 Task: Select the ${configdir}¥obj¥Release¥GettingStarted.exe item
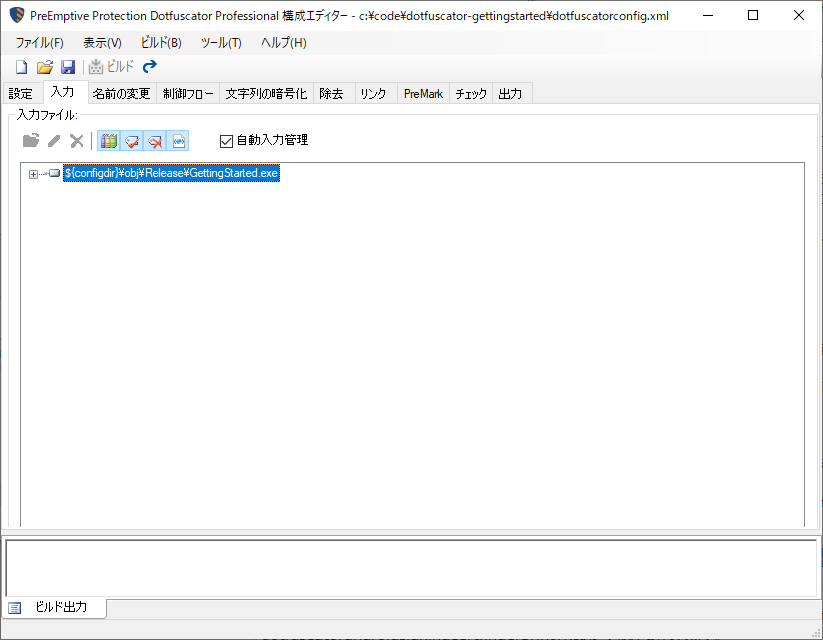(171, 173)
